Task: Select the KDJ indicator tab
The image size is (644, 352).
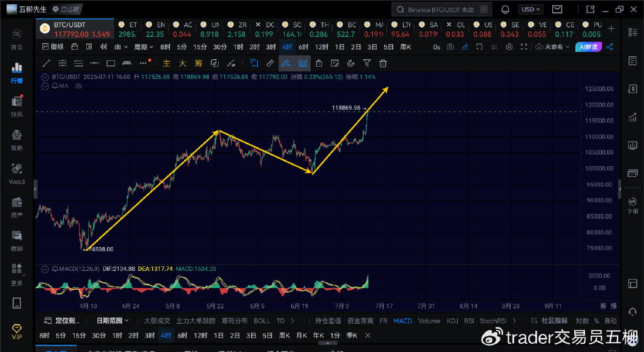Action: (x=452, y=321)
